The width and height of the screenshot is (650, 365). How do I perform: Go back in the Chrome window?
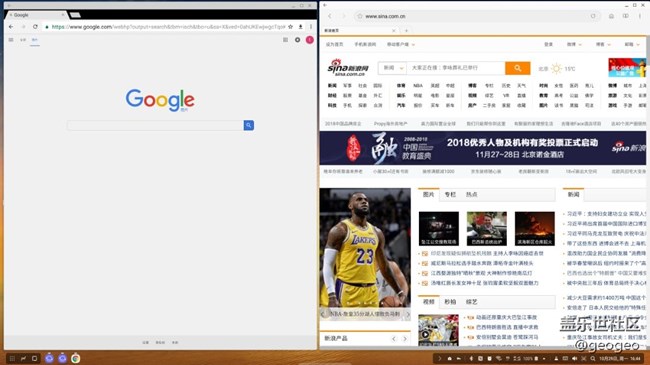[11, 27]
